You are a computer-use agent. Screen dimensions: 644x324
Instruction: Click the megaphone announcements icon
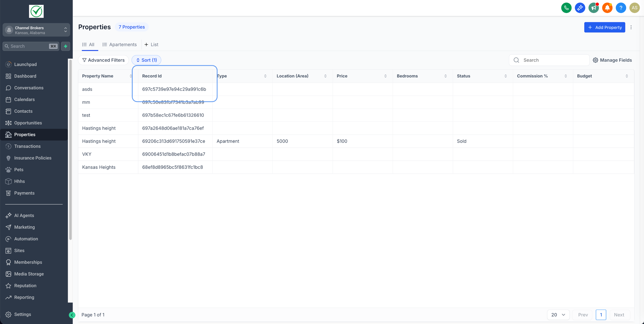tap(594, 8)
